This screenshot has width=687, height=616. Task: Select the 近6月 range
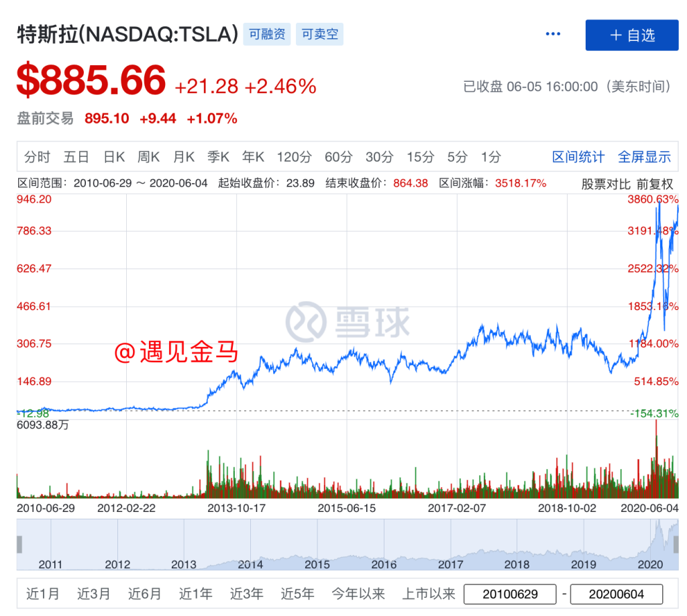click(145, 594)
